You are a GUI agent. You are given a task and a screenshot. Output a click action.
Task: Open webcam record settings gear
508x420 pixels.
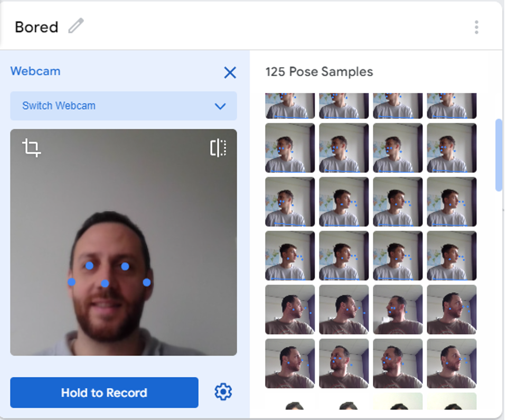223,392
